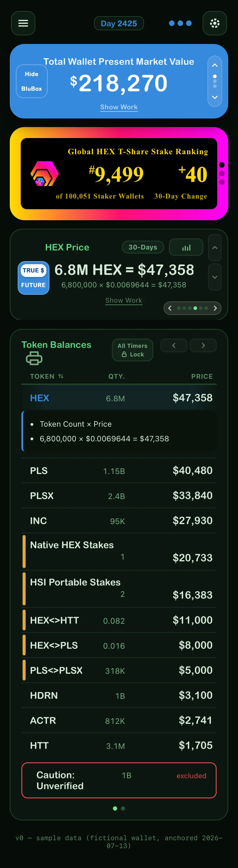Select the PLSX token row
238x868 pixels.
click(119, 495)
